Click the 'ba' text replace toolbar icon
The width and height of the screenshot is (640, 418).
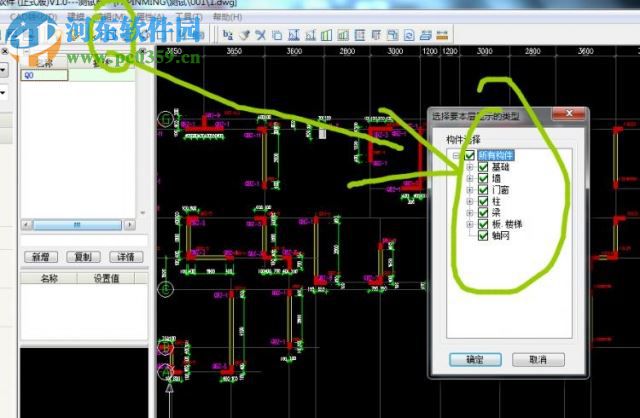(x=227, y=35)
